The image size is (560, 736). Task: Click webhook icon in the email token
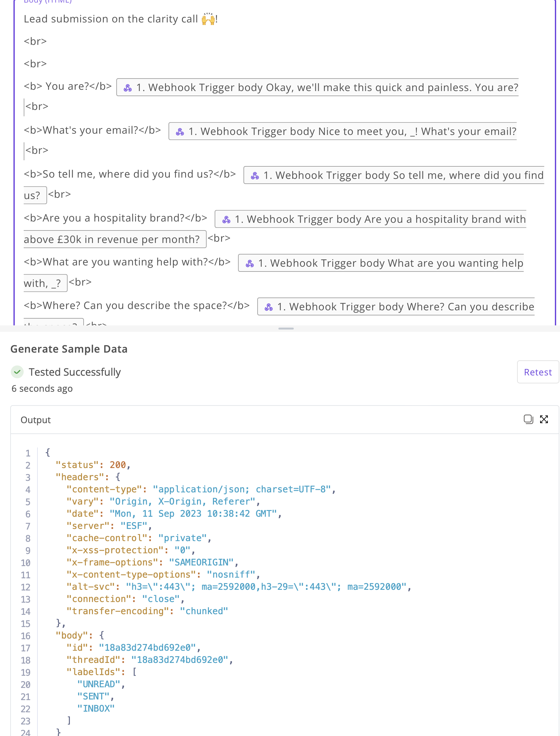pyautogui.click(x=180, y=132)
